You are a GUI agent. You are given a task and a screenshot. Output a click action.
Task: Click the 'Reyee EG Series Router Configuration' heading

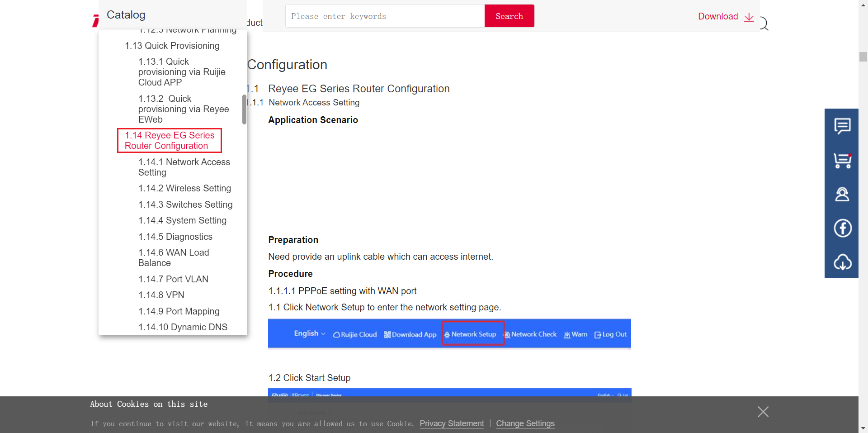point(359,89)
